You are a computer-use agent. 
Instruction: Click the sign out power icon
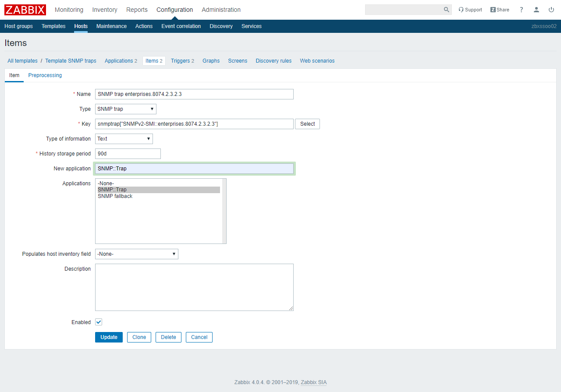coord(551,10)
